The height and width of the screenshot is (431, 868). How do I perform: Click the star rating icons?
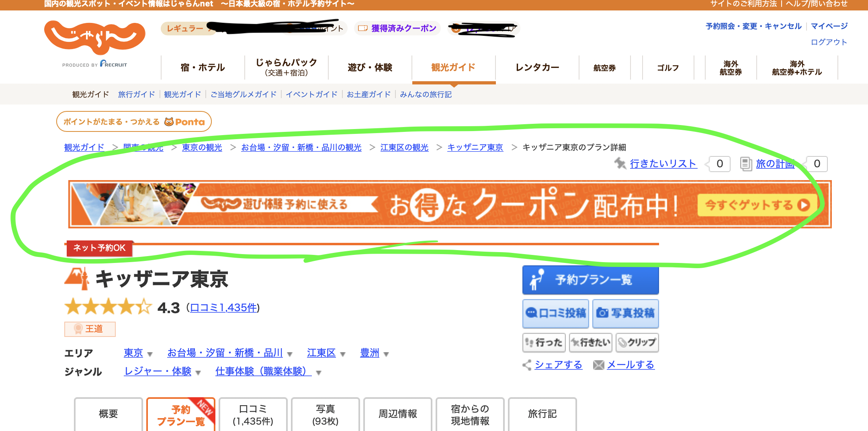pos(108,307)
